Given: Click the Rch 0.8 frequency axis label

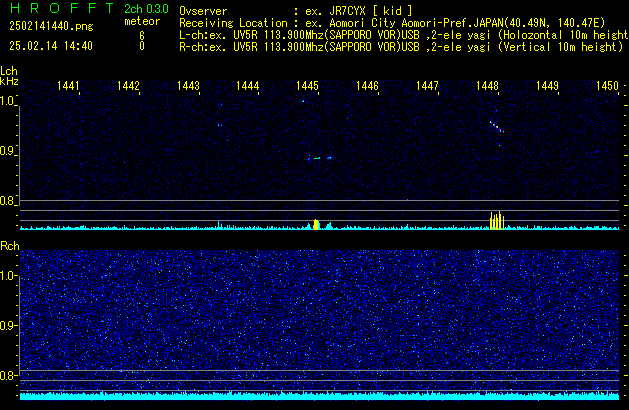Looking at the screenshot, I should pyautogui.click(x=8, y=375).
